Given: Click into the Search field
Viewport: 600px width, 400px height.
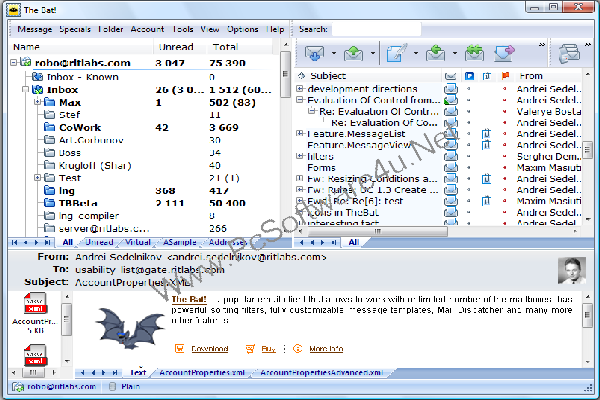Looking at the screenshot, I should 377,29.
